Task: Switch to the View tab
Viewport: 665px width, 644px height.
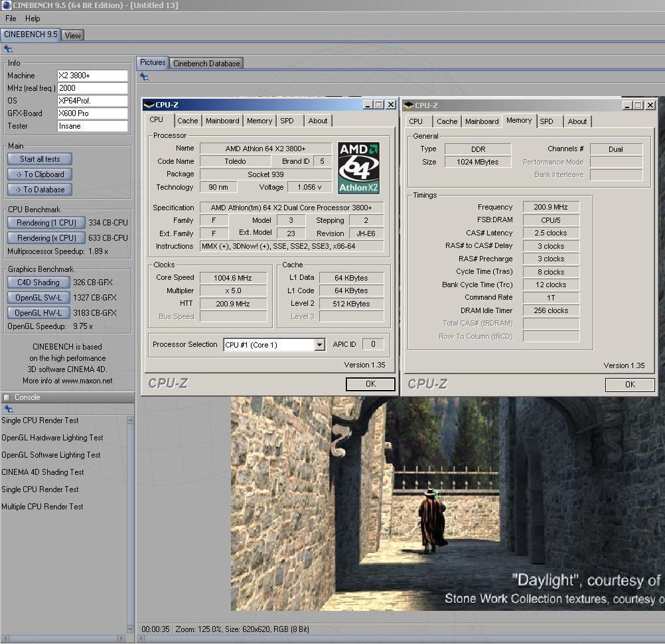Action: click(x=72, y=36)
